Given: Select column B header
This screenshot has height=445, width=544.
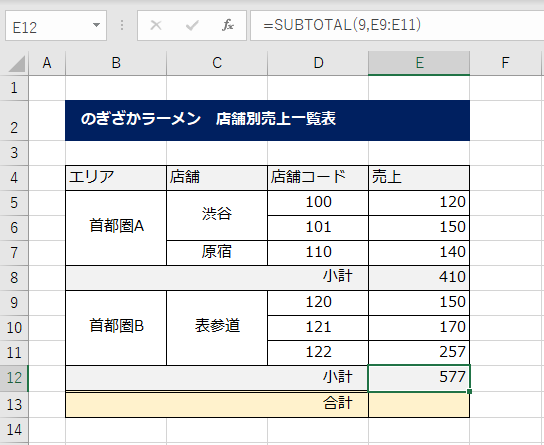Looking at the screenshot, I should pos(116,63).
